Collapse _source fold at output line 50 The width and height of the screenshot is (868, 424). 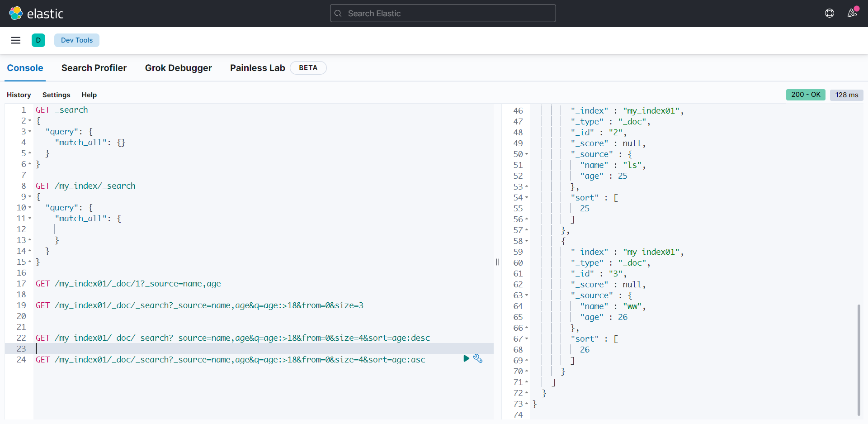(x=527, y=154)
